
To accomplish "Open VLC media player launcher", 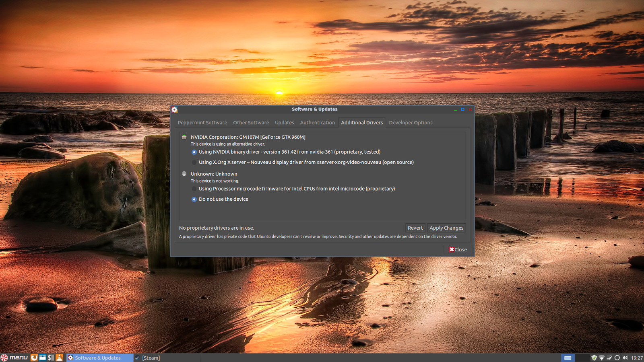I will point(59,358).
